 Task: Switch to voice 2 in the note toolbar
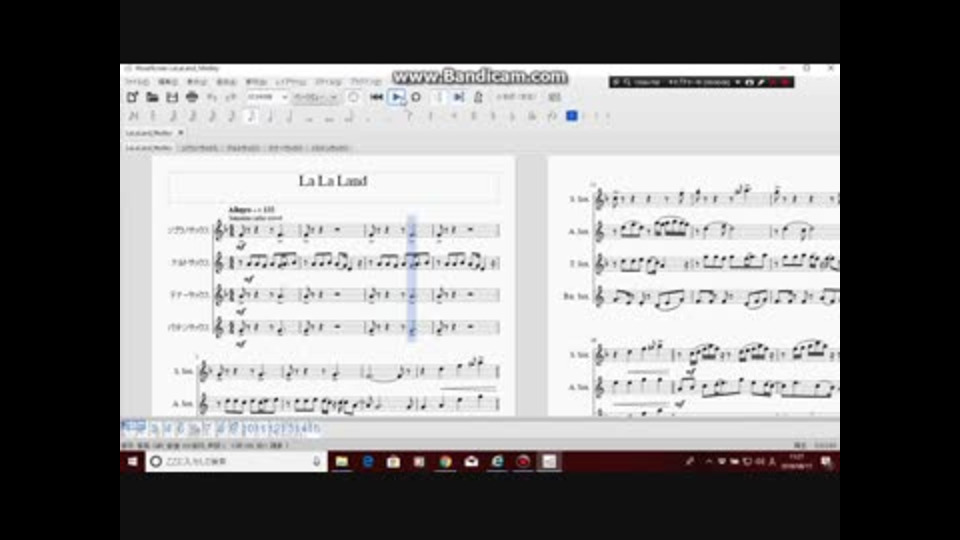pos(586,116)
